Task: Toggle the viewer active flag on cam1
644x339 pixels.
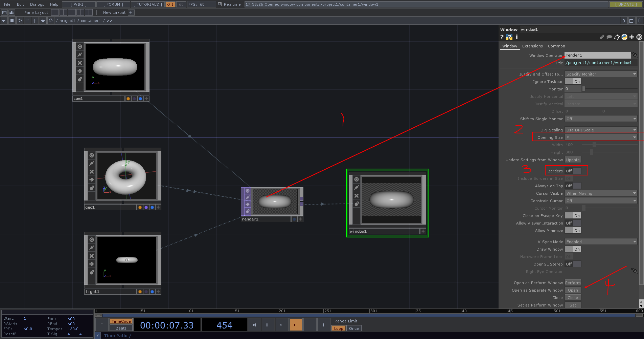Action: [80, 46]
